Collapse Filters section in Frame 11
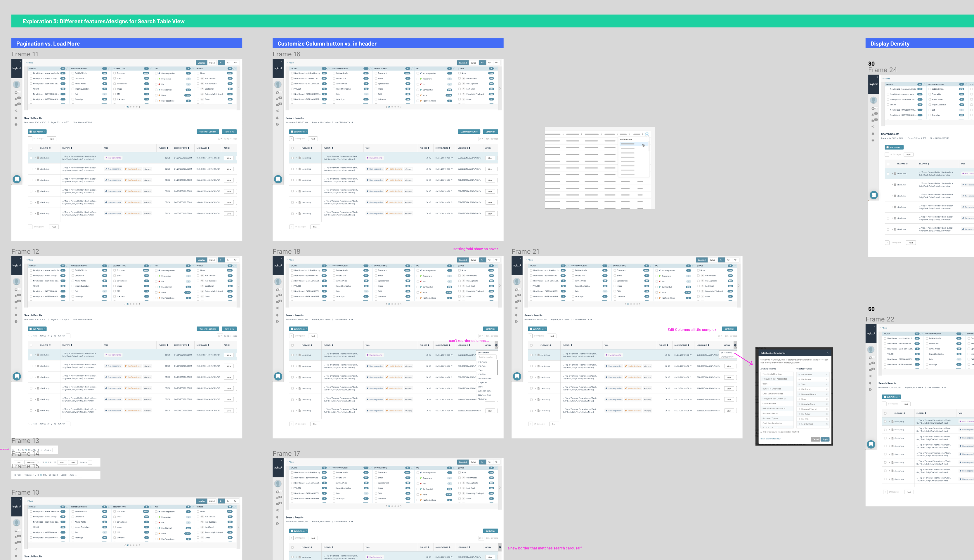 tap(29, 63)
